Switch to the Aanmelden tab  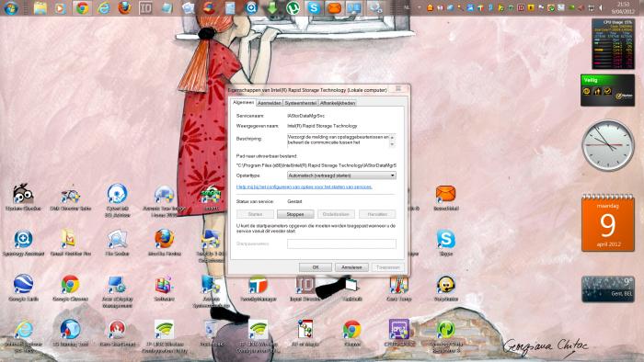pyautogui.click(x=270, y=103)
